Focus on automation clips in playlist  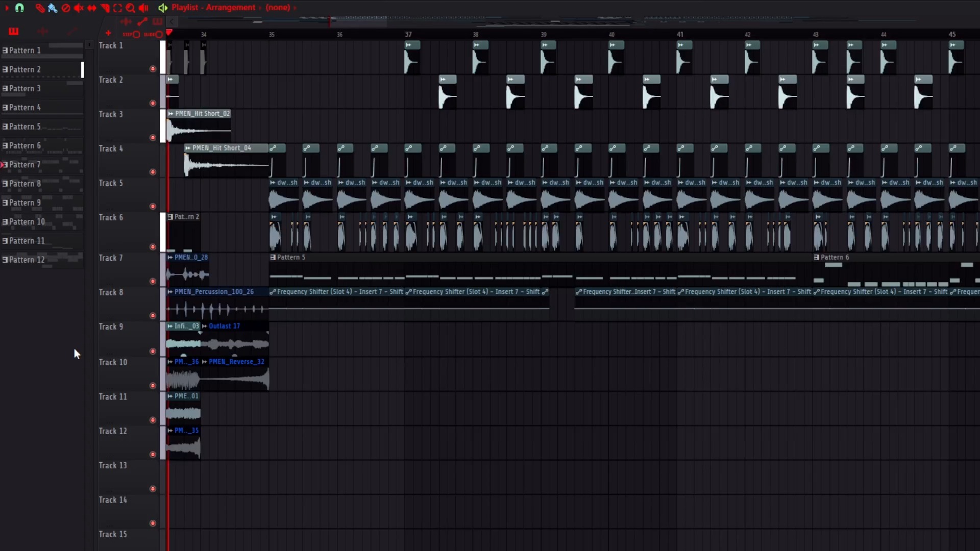[x=142, y=21]
